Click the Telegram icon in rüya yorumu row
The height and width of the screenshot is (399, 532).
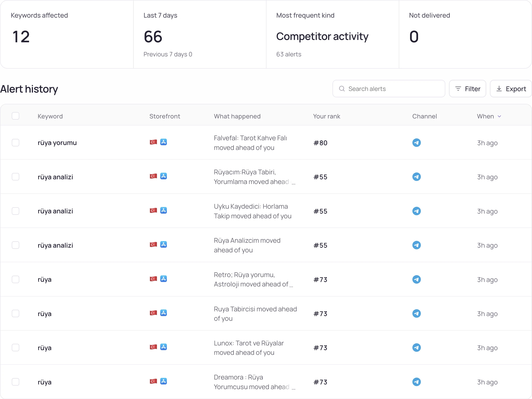pos(417,143)
